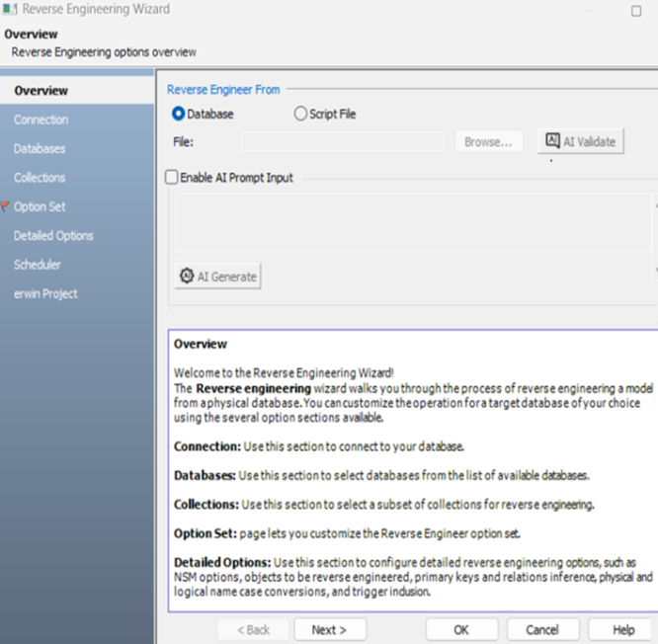658x644 pixels.
Task: Select the Script File radio button
Action: pyautogui.click(x=300, y=114)
